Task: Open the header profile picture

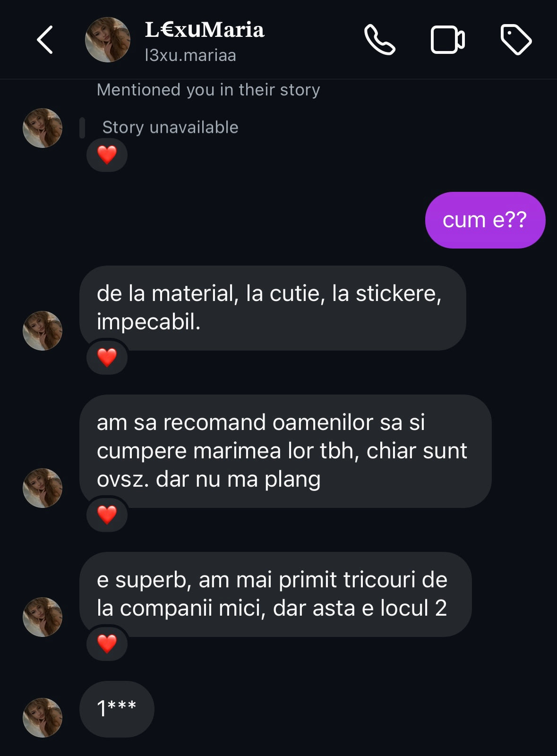Action: 107,40
